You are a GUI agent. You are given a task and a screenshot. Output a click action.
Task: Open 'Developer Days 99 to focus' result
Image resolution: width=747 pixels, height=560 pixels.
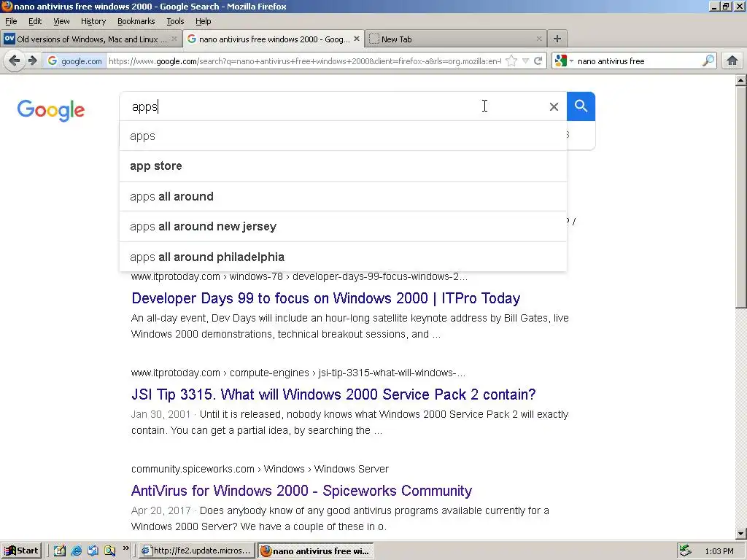(x=326, y=298)
